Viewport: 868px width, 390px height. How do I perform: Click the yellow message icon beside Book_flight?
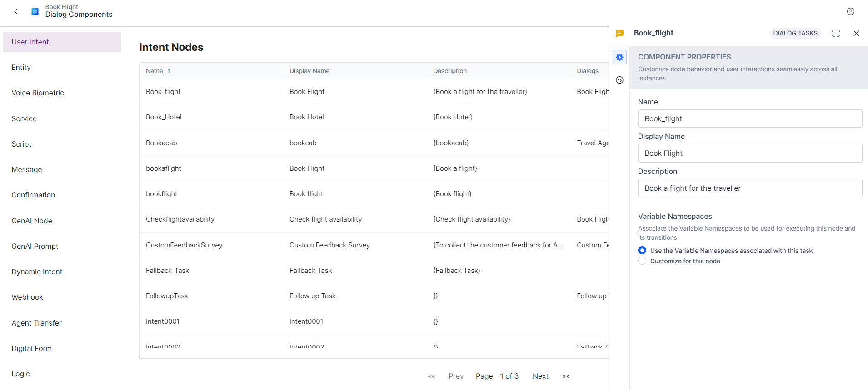click(x=619, y=33)
